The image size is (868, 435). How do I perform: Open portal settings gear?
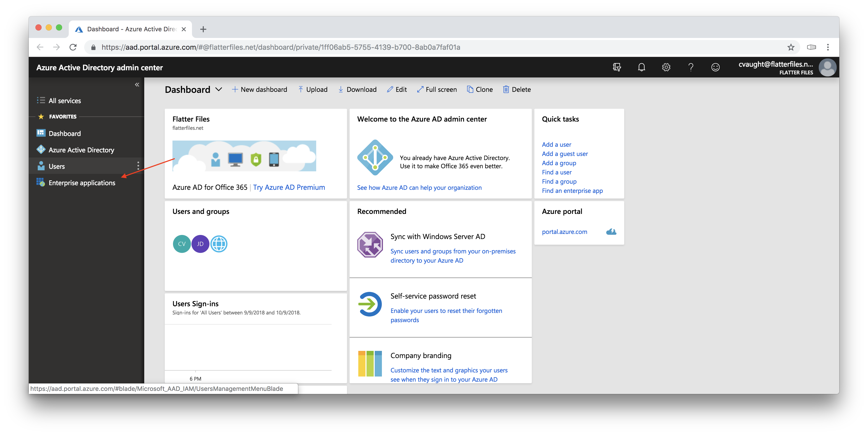tap(666, 67)
